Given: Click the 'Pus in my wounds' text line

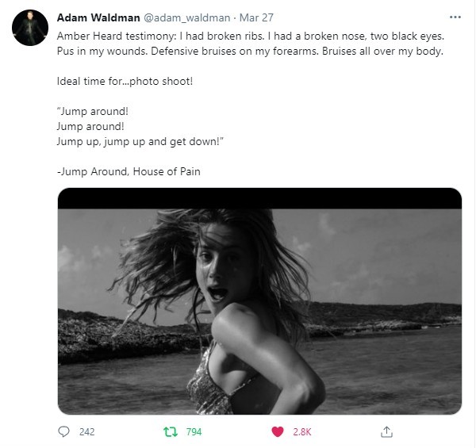Looking at the screenshot, I should (x=250, y=52).
